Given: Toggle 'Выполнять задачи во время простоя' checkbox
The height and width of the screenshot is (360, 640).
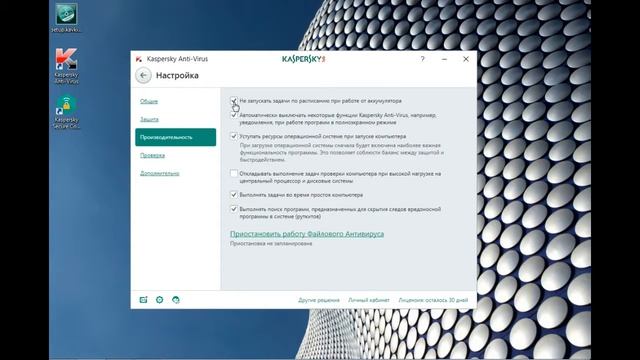Looking at the screenshot, I should pyautogui.click(x=234, y=195).
